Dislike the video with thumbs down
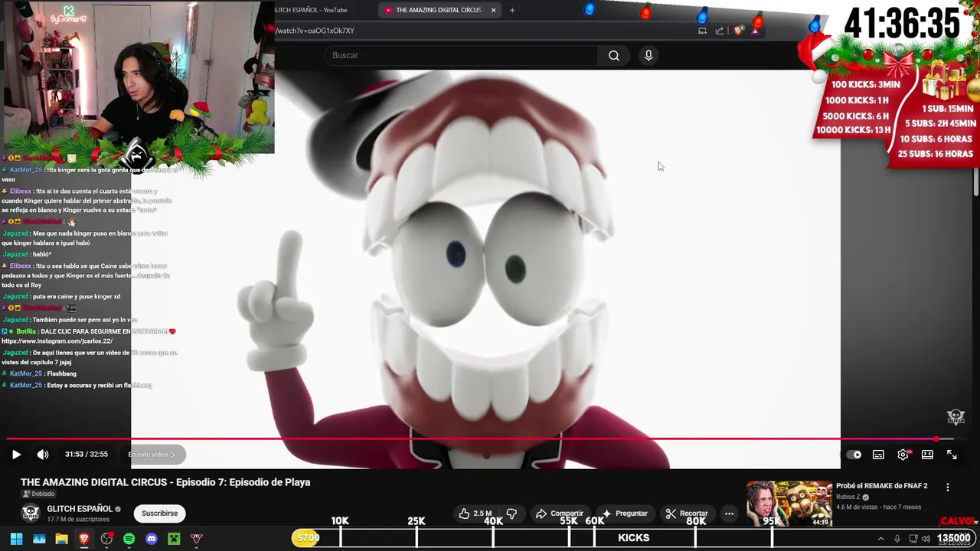 click(511, 514)
